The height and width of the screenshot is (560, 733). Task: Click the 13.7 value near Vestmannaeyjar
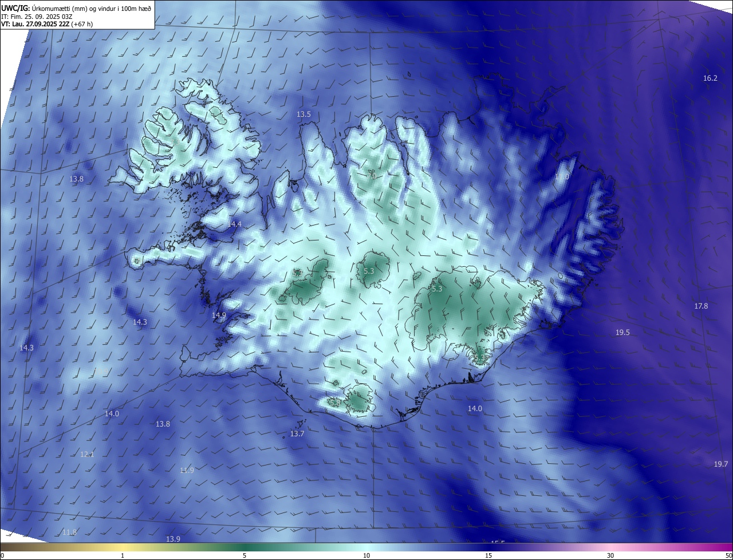tap(297, 434)
